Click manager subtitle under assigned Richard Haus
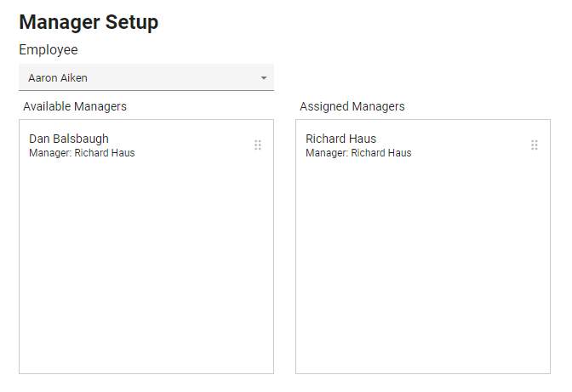The image size is (572, 392). click(358, 153)
